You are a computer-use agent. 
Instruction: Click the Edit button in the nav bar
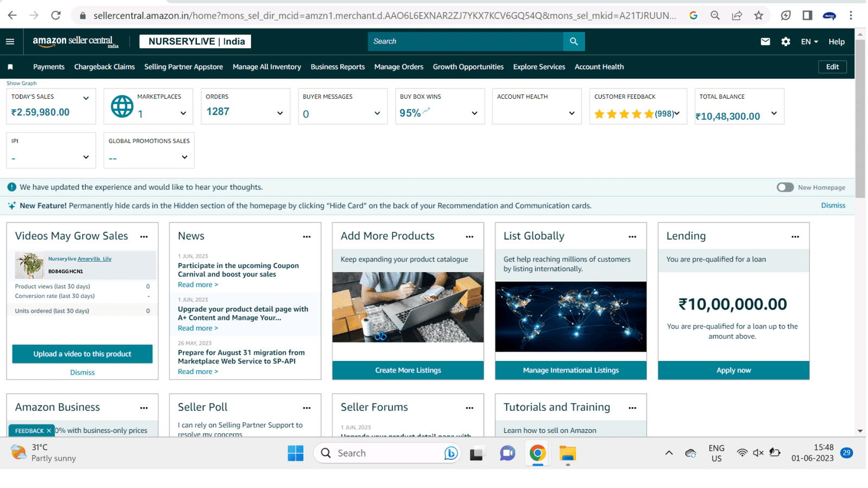click(832, 67)
